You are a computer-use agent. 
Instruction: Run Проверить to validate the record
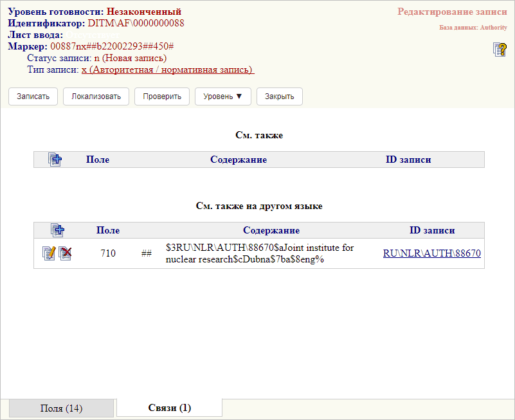point(162,96)
